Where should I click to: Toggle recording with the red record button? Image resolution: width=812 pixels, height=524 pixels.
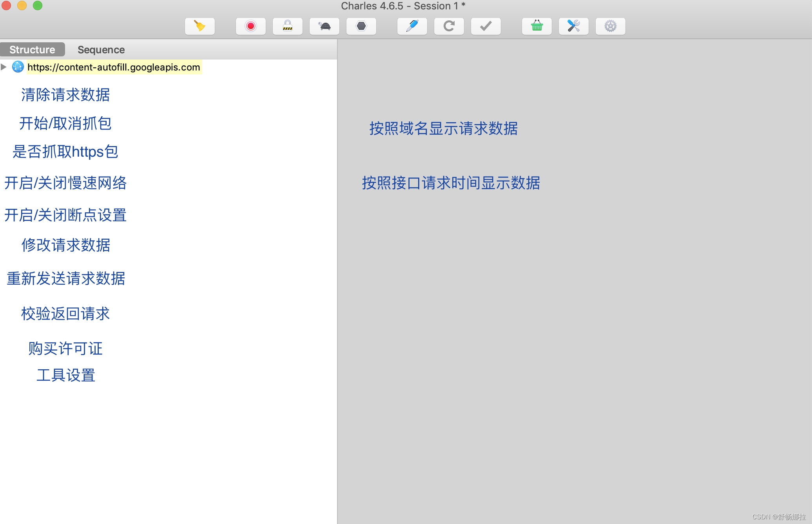pos(251,26)
